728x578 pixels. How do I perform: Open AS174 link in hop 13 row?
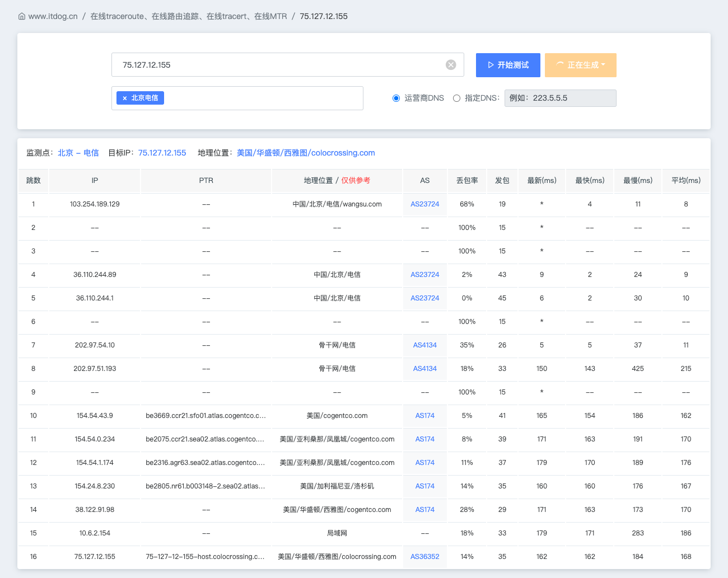click(425, 486)
